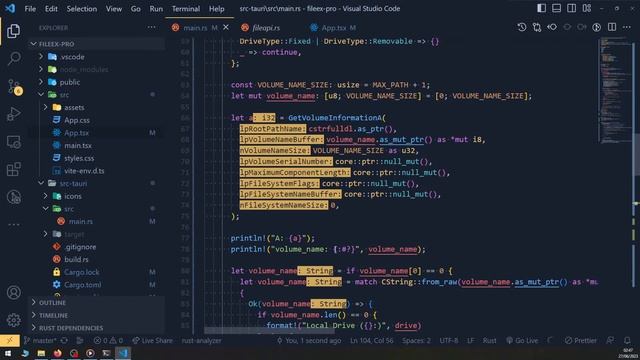Open the Windows Start menu
Screen dimensions: 640x360
pos(8,353)
